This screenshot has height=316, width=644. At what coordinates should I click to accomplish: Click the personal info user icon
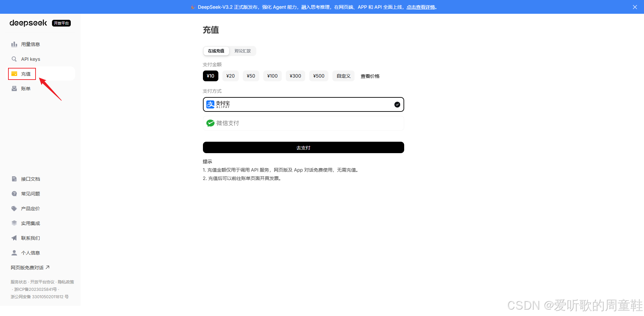point(14,253)
